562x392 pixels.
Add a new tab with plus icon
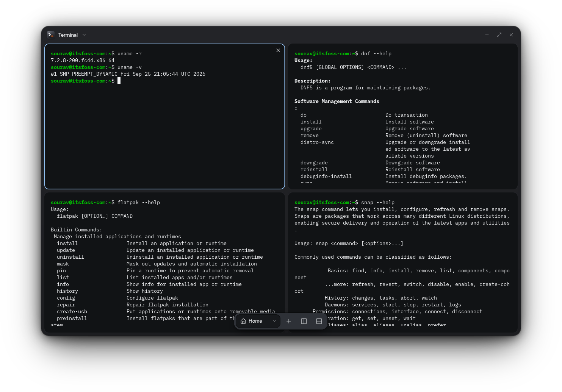[289, 321]
